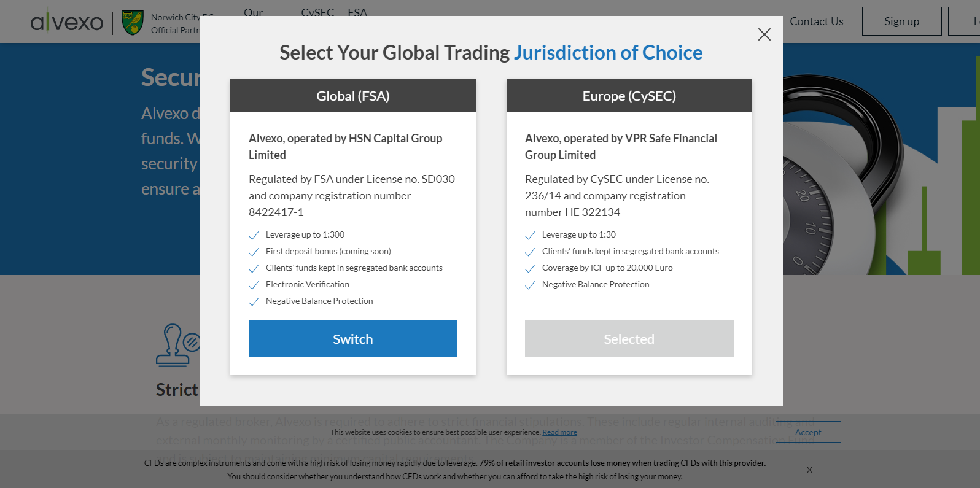The image size is (980, 488).
Task: Click the Alvexo logo in the header
Action: coord(66,21)
